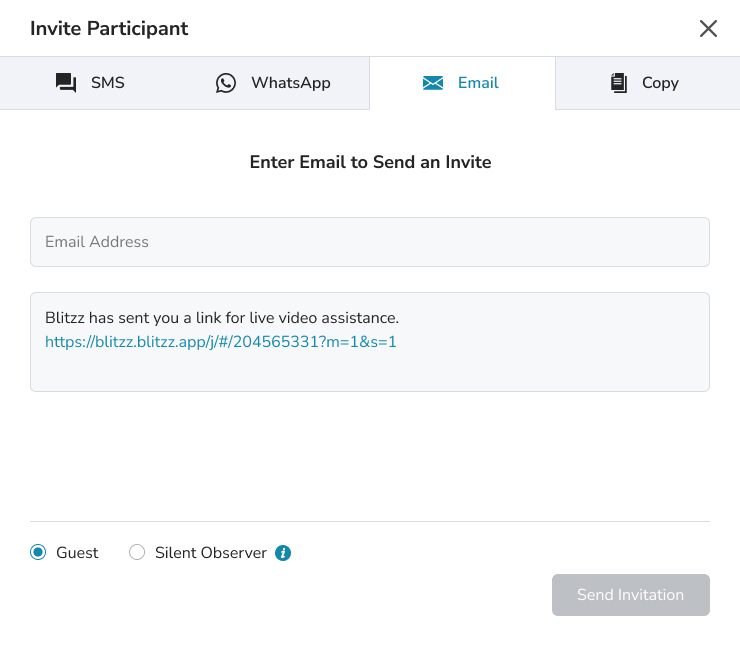Click the Send Invitation button
Screen dimensions: 740x646
pyautogui.click(x=631, y=595)
